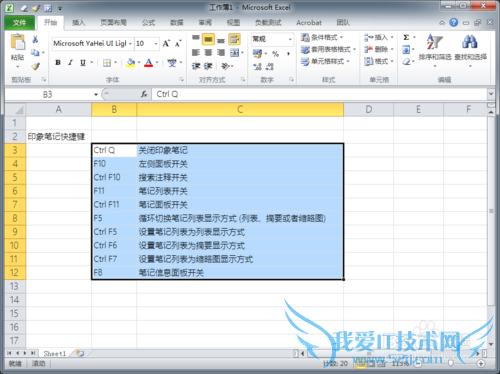Click the Excel Help question icon
Screen dimensions: 500x374
click(453, 23)
